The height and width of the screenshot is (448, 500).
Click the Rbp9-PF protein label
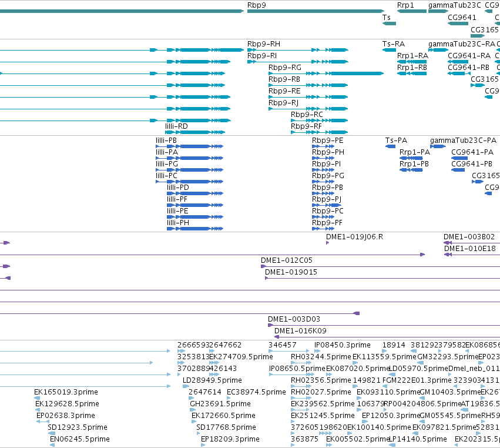point(327,223)
